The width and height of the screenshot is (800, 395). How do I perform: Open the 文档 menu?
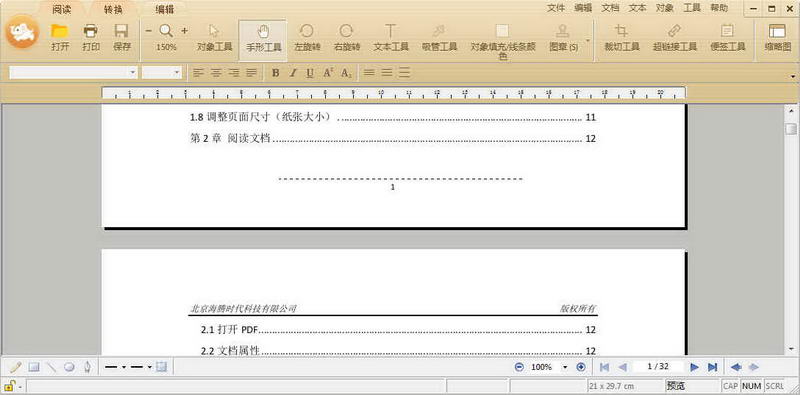coord(610,8)
